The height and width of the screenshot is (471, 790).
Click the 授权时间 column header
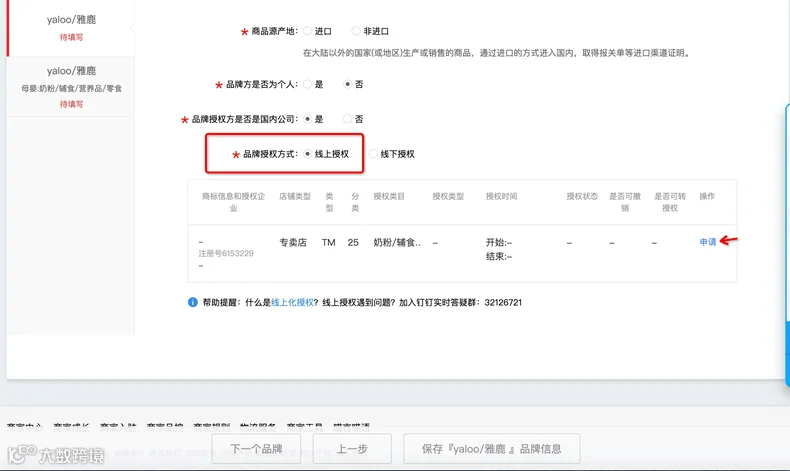501,196
